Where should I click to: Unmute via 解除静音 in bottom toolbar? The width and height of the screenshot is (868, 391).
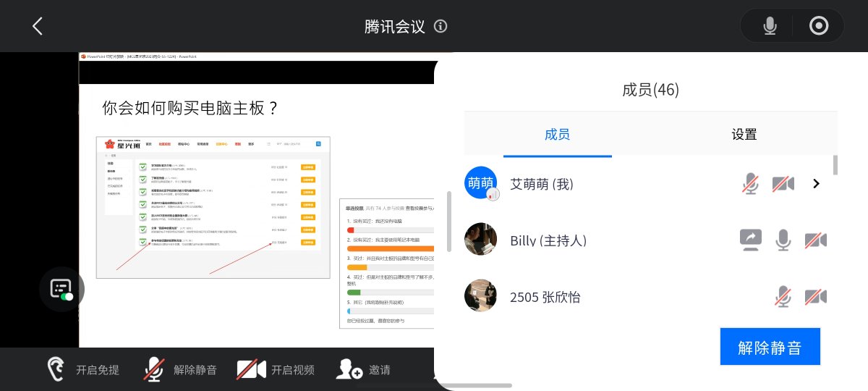pos(180,369)
